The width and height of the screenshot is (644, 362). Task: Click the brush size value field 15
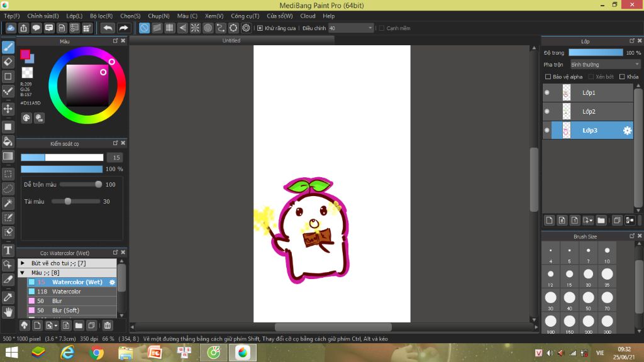pos(114,158)
